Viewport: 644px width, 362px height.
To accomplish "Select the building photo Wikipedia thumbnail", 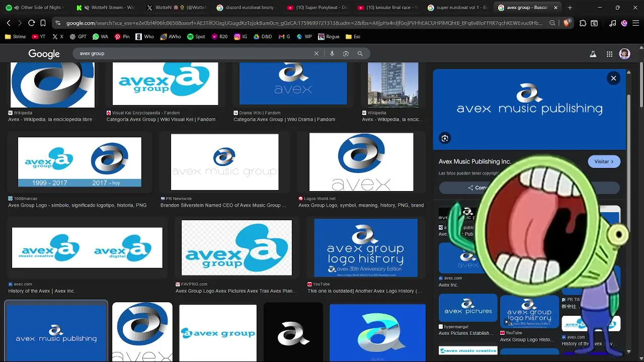I will click(393, 84).
